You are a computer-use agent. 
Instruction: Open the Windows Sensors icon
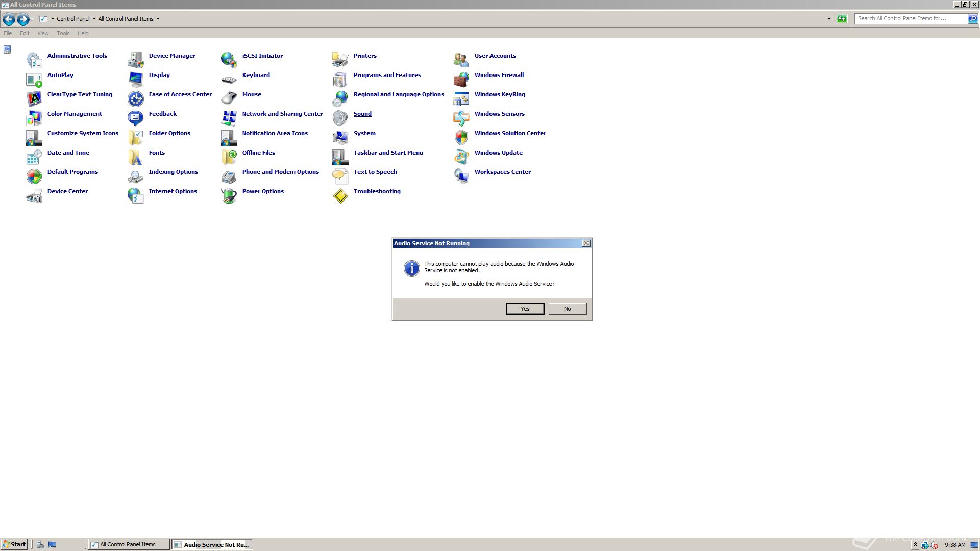[x=461, y=118]
